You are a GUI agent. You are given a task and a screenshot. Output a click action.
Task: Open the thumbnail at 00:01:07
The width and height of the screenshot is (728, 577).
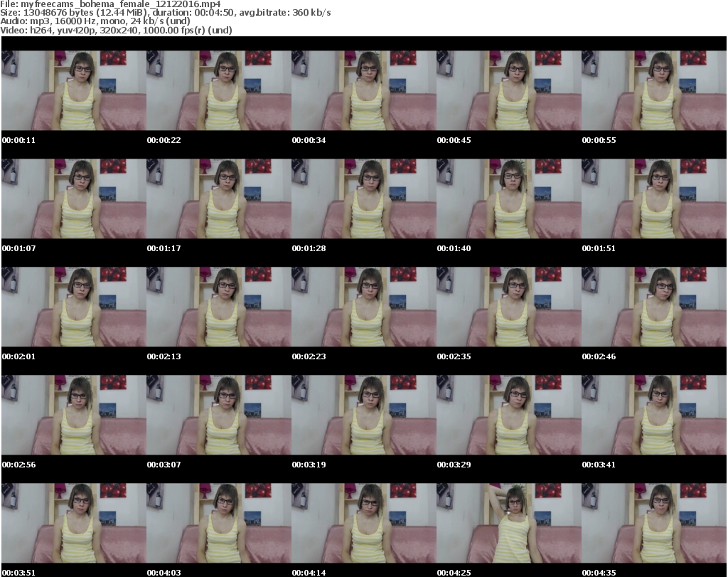pyautogui.click(x=74, y=198)
